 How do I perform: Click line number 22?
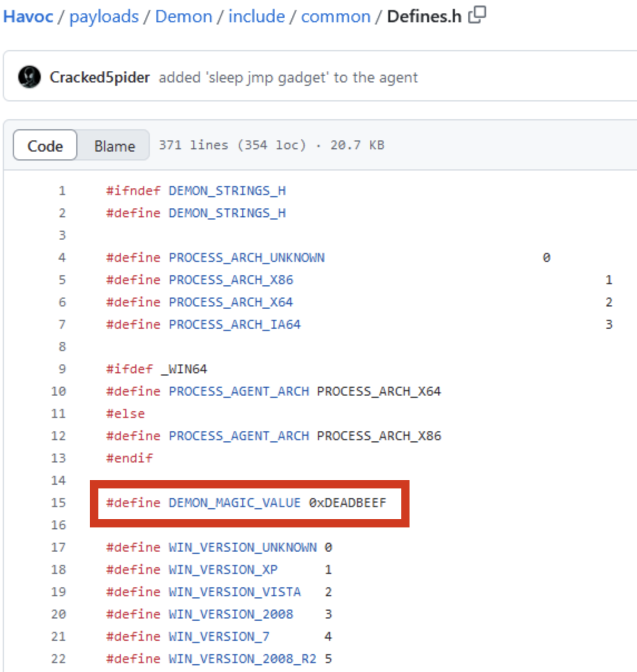58,659
